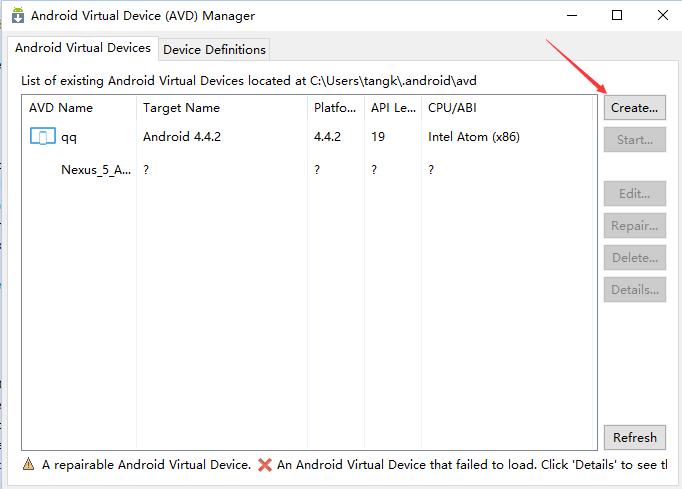
Task: Click 'A repairable Android Virtual Device' legend text
Action: click(x=147, y=465)
